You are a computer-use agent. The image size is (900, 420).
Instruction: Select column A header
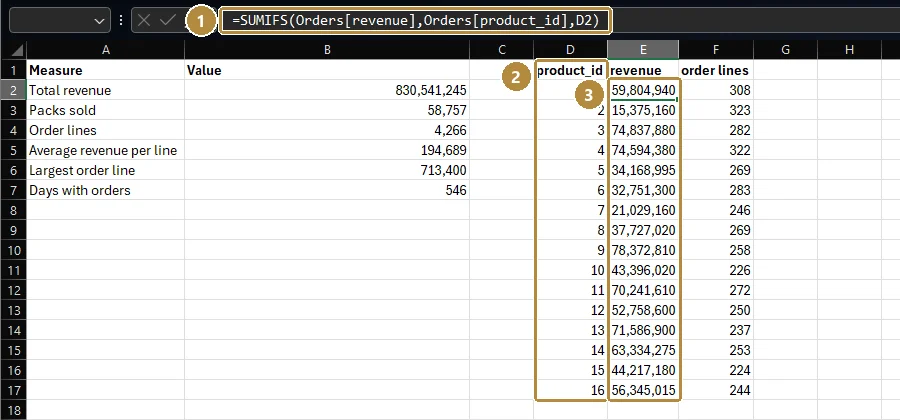(x=106, y=50)
